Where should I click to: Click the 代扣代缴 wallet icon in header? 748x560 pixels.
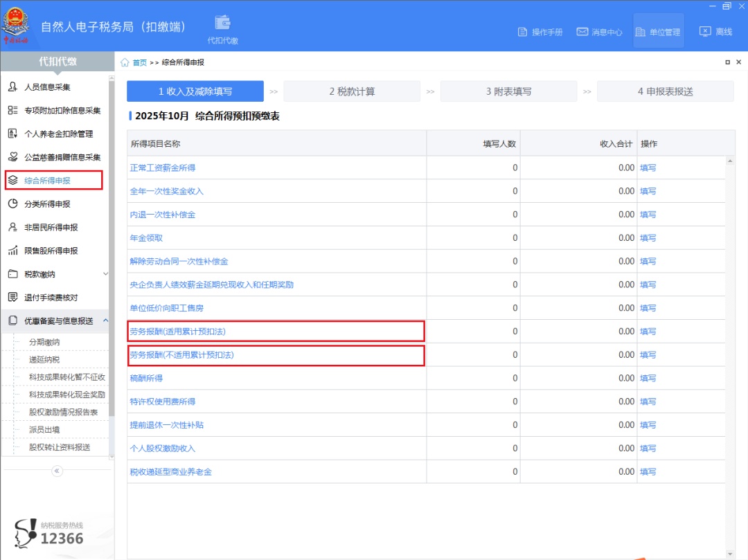(x=222, y=22)
